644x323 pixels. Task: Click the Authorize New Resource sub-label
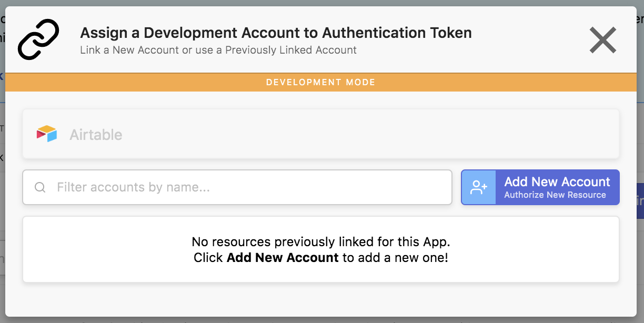(555, 195)
